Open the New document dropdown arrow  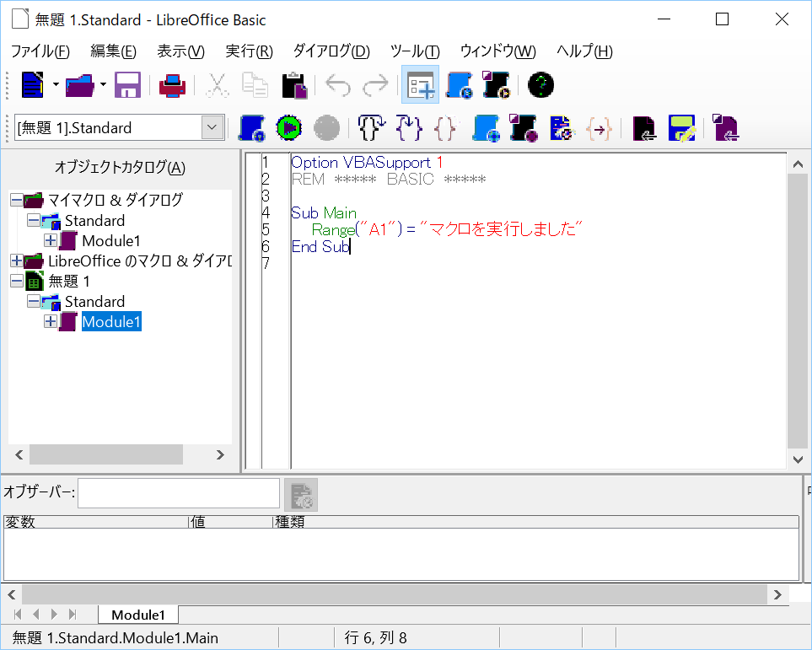[x=56, y=85]
